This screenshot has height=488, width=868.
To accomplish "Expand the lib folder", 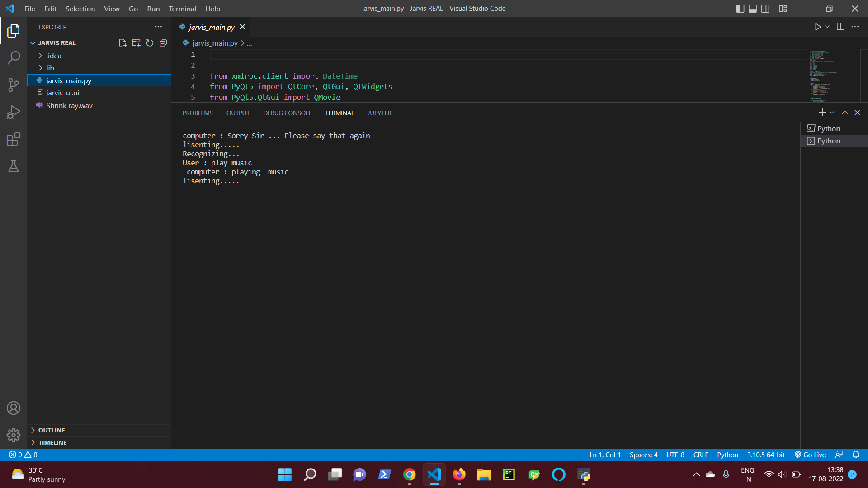I will [x=99, y=68].
